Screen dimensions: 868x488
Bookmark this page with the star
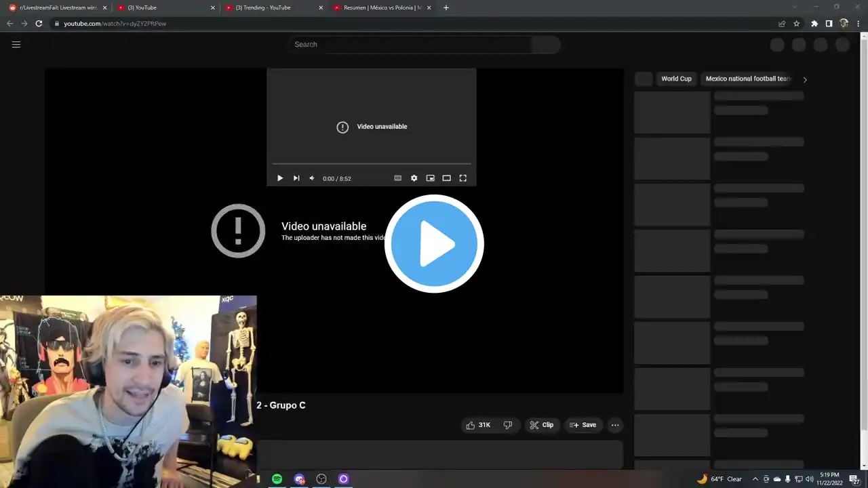click(797, 23)
